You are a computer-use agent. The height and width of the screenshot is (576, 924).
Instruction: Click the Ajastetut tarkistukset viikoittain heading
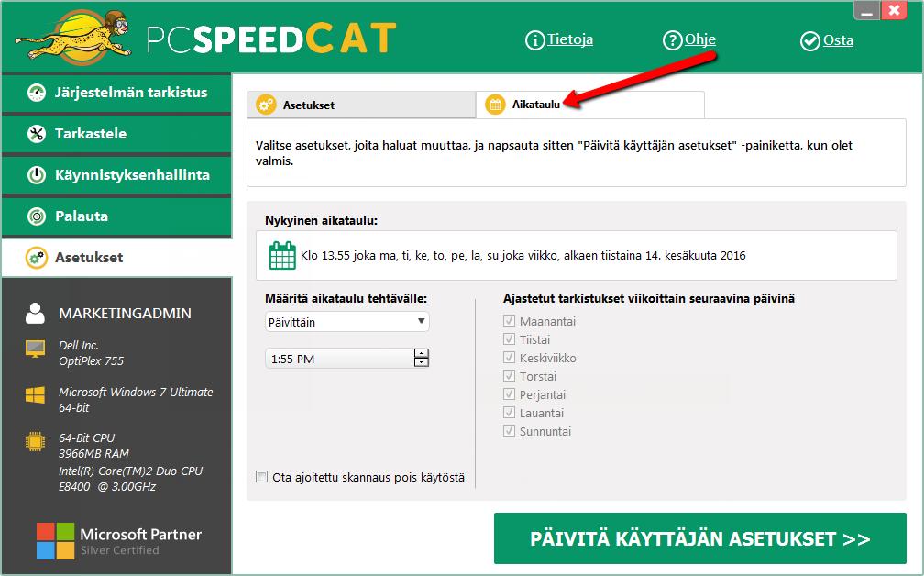[649, 298]
